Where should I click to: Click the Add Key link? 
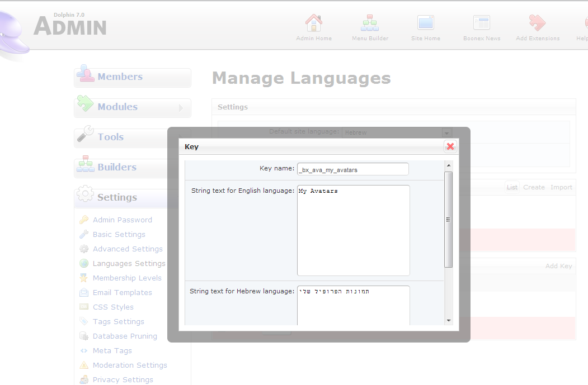[x=558, y=266]
